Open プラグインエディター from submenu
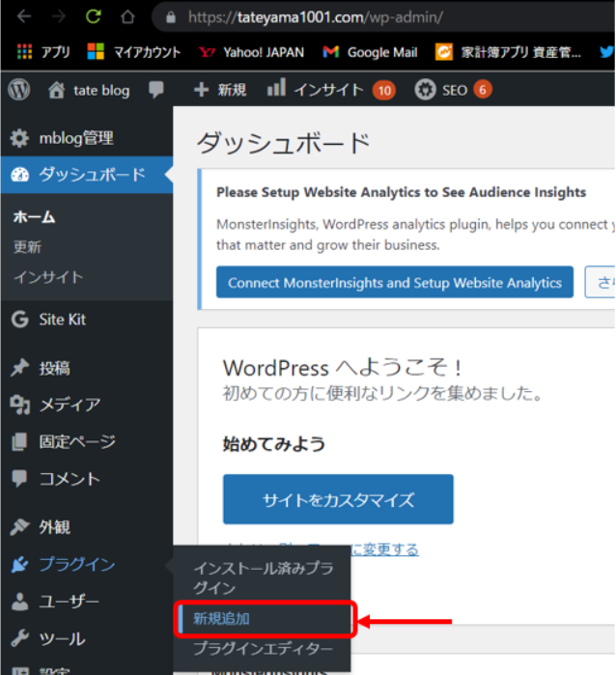The width and height of the screenshot is (616, 675). pyautogui.click(x=263, y=648)
